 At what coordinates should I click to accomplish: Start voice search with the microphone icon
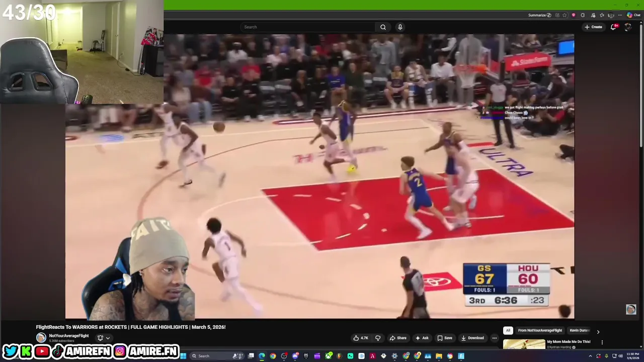pyautogui.click(x=400, y=27)
